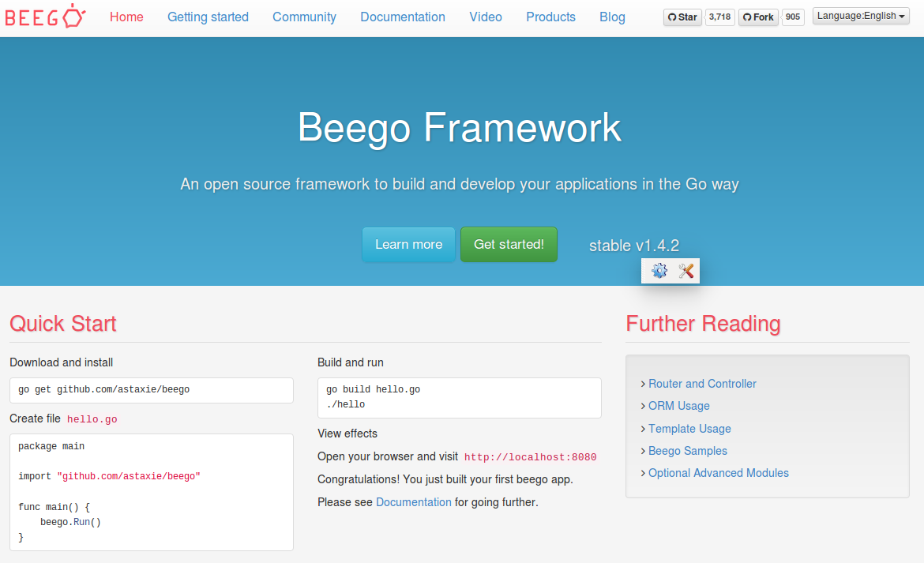This screenshot has width=924, height=563.
Task: Open the Language:English dropdown
Action: (861, 16)
